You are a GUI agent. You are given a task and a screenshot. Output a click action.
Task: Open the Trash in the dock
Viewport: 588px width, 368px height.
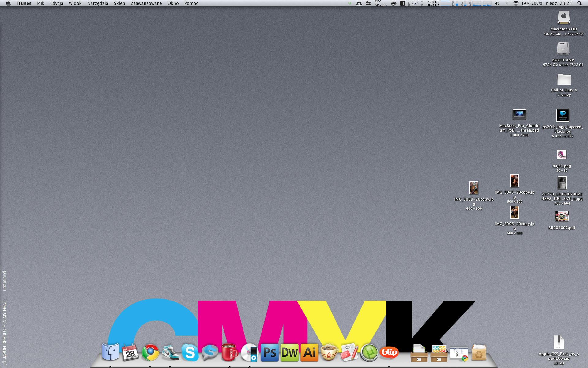pyautogui.click(x=479, y=353)
